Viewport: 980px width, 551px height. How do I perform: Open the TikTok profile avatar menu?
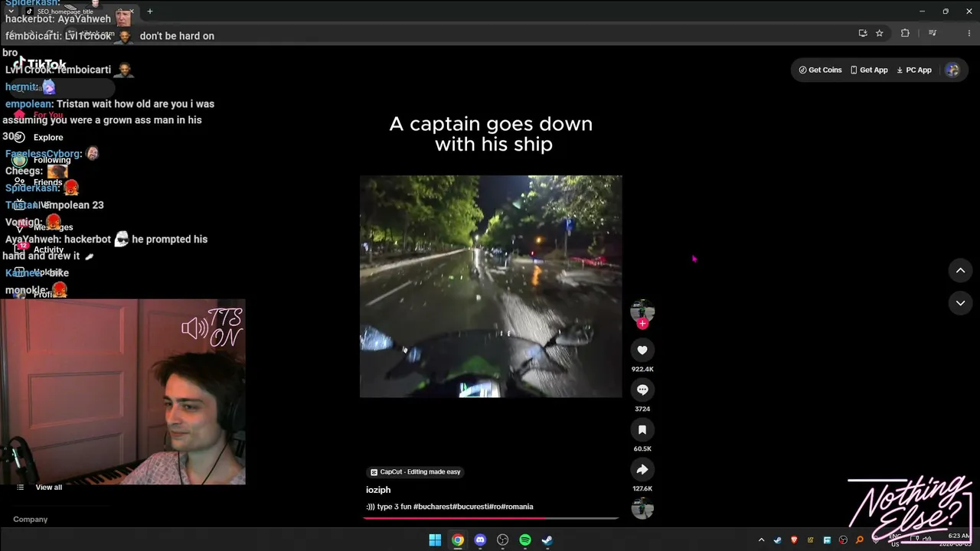coord(952,70)
